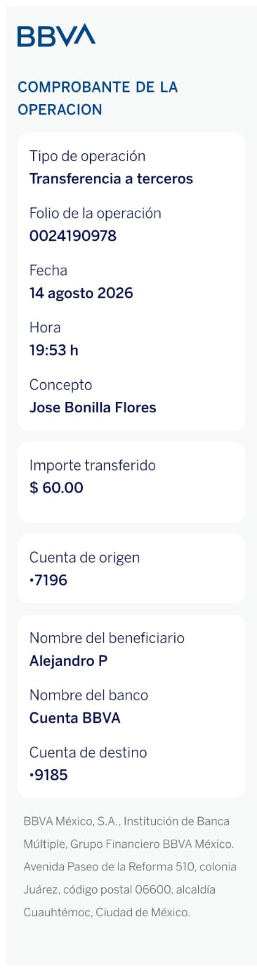Click the 'Tipo de operación' label

(87, 156)
